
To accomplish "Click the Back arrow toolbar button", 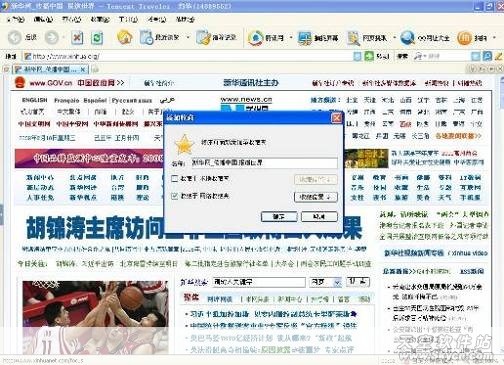I will pyautogui.click(x=15, y=37).
